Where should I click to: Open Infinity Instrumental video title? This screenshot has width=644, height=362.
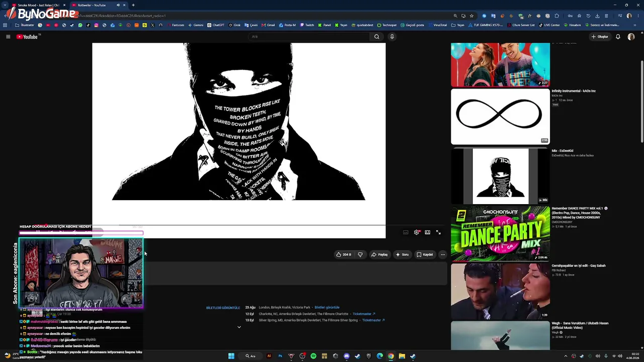(x=574, y=91)
